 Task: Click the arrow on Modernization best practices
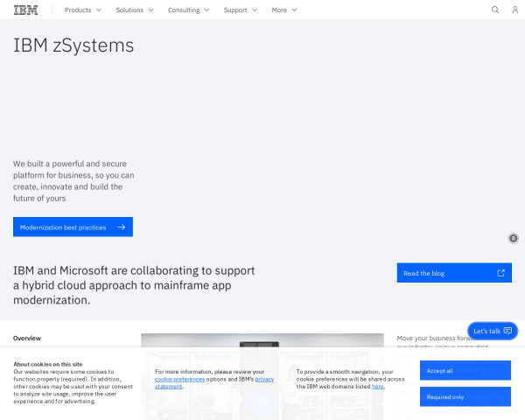122,227
